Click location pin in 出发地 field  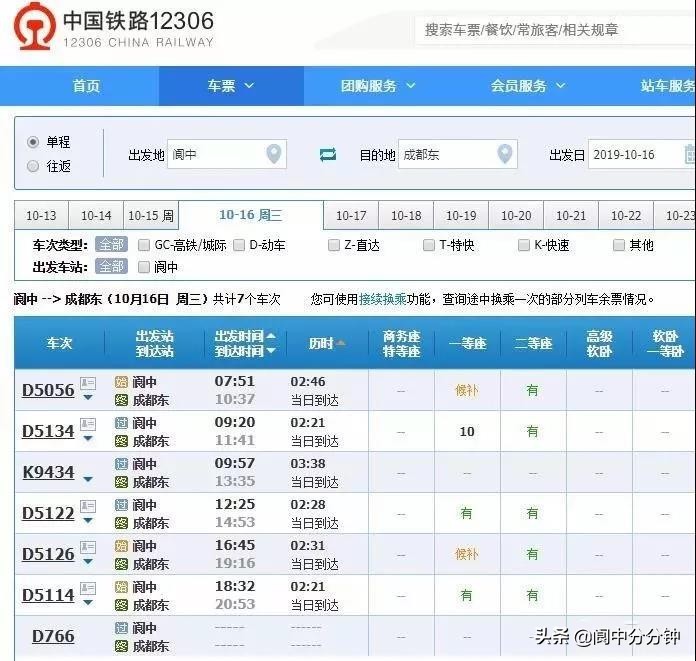click(x=274, y=154)
